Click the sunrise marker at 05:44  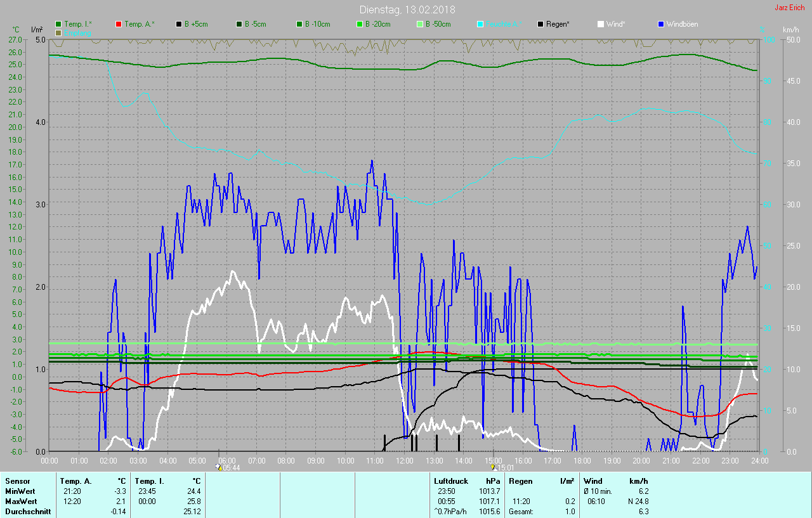pos(219,467)
